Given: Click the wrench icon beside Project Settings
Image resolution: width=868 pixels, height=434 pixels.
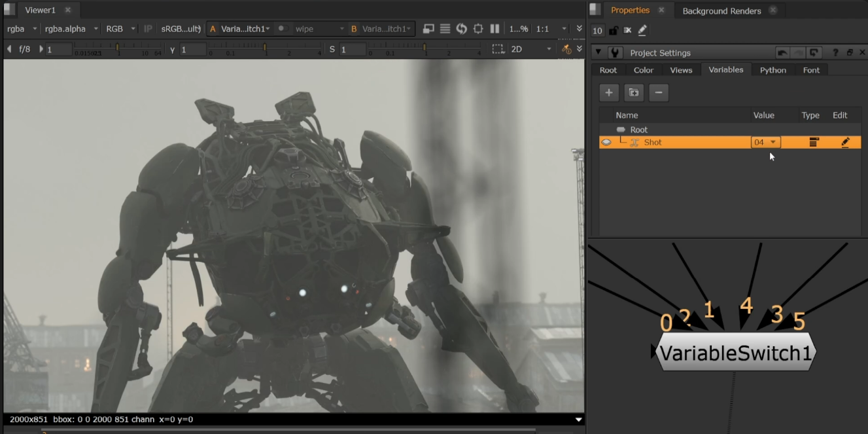Looking at the screenshot, I should click(615, 53).
